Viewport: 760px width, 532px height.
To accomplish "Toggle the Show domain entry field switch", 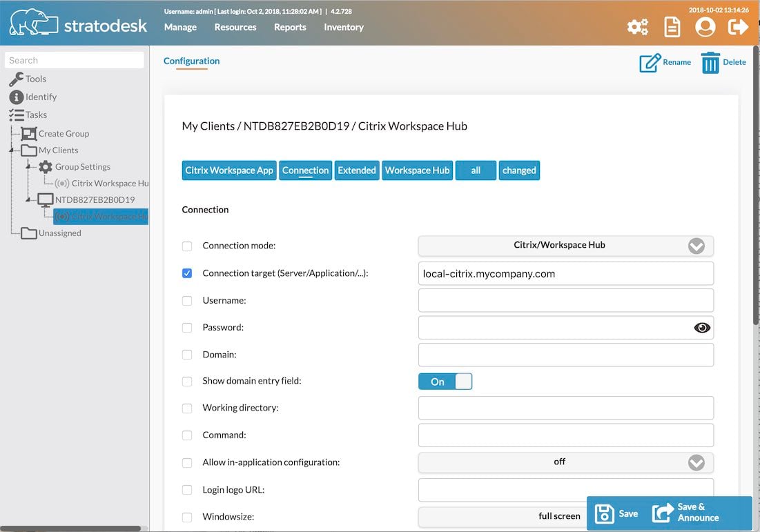I will pos(445,382).
